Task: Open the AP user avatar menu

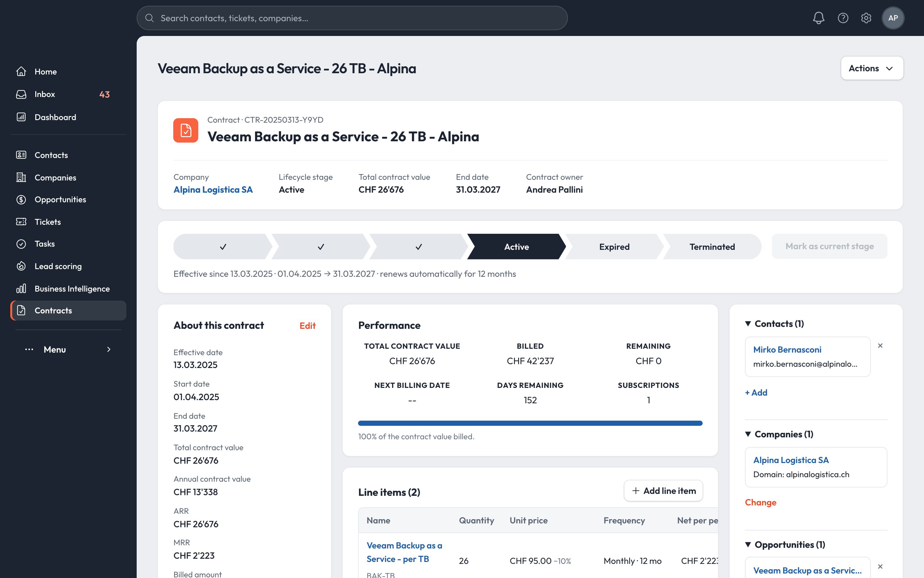Action: [893, 18]
